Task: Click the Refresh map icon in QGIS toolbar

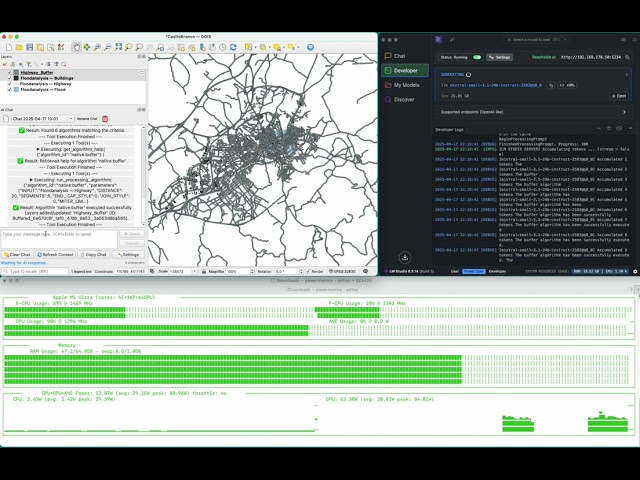Action: 233,47
